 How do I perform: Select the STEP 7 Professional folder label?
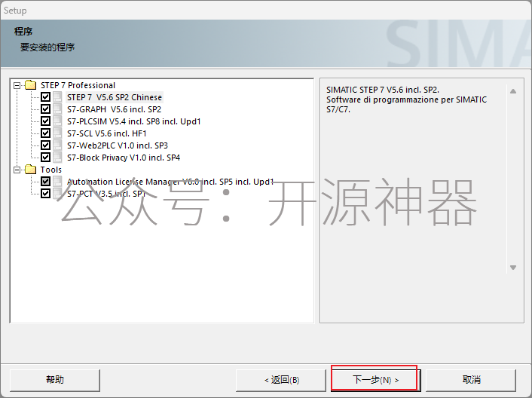click(x=78, y=85)
